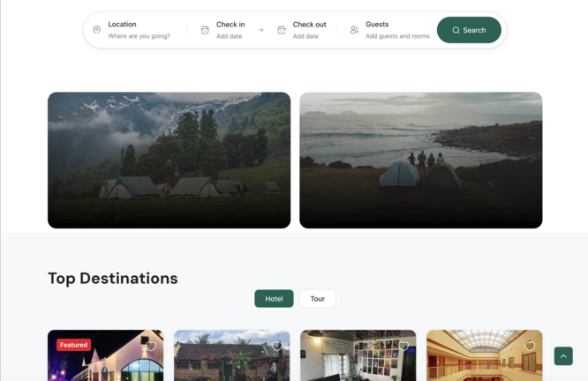Click the green Search button
This screenshot has width=588, height=381.
pos(469,30)
